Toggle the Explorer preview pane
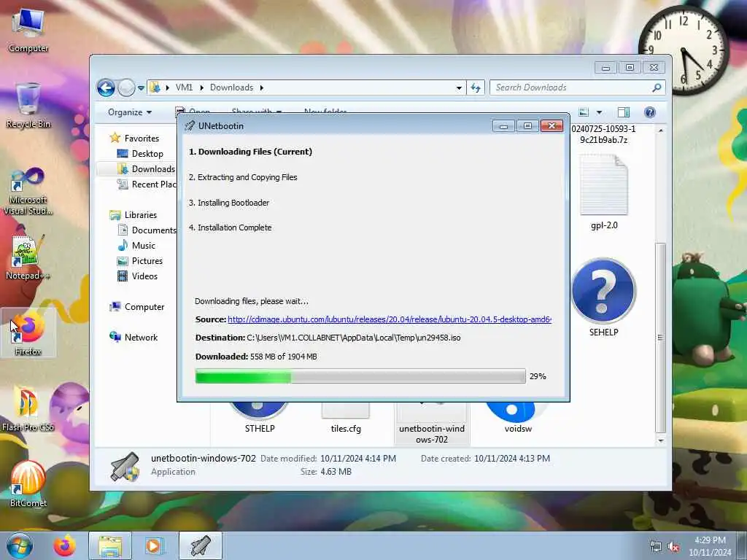 tap(624, 112)
